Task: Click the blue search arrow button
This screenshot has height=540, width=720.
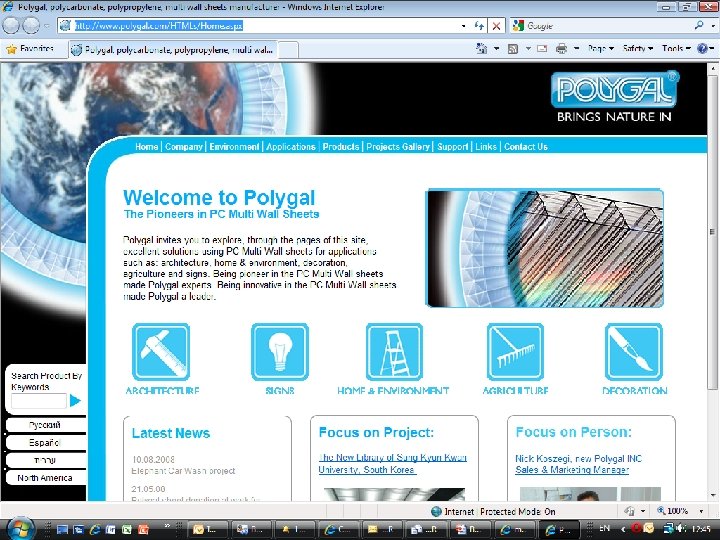Action: [x=75, y=401]
